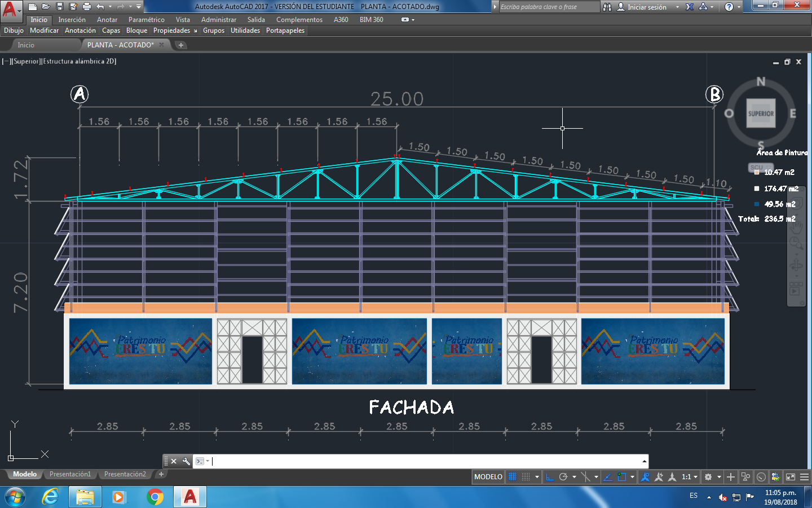Screen dimensions: 812x508
Task: Create a new drawing from Quick Access toolbar
Action: pos(33,7)
